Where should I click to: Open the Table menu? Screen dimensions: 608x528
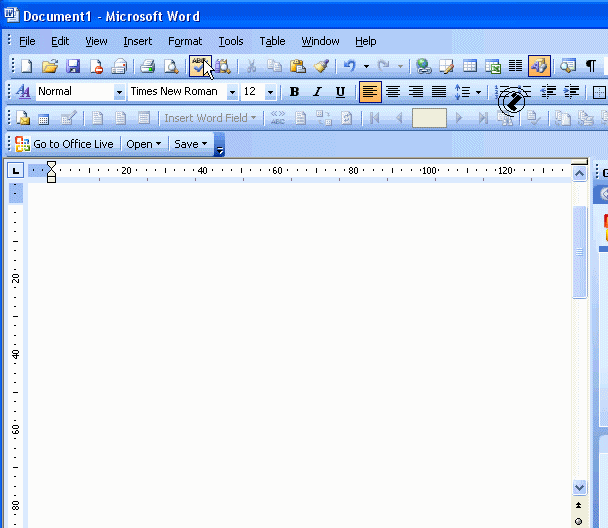[x=272, y=41]
